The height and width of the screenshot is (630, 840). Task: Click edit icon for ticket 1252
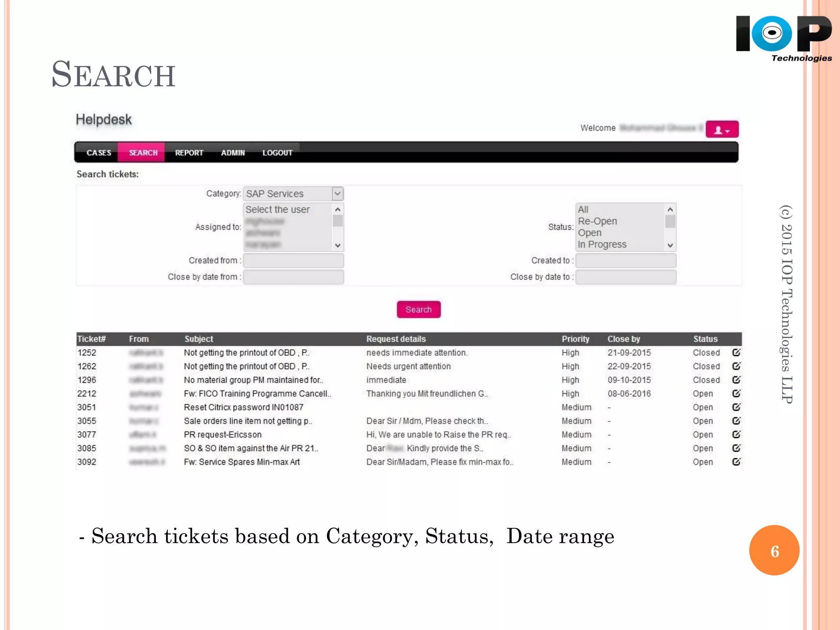click(x=736, y=352)
